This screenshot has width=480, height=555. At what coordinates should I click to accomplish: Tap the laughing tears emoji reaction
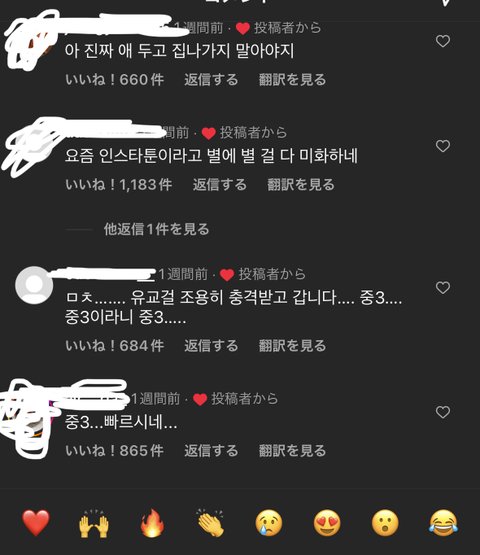click(443, 523)
